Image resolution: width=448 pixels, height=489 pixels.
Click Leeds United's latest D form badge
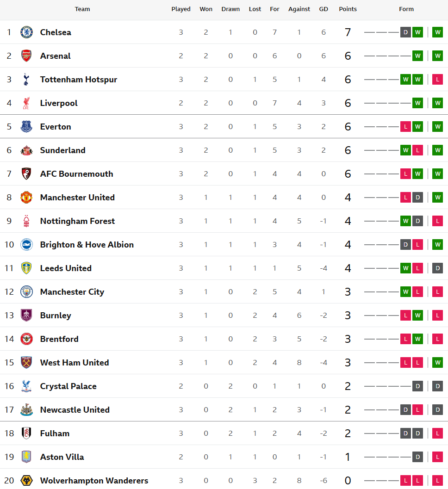click(x=438, y=268)
